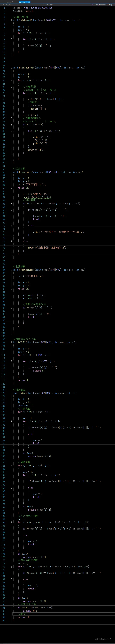This screenshot has width=115, height=644.
Task: Click the //判断输赢 comment
Action: (x=19, y=390)
